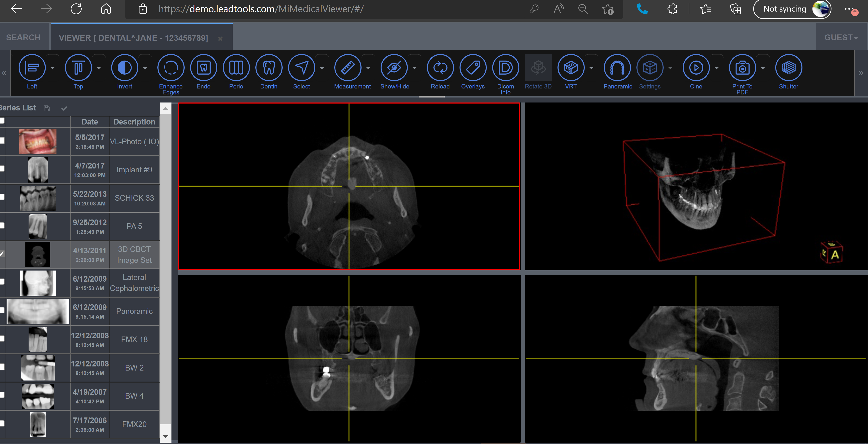
Task: Toggle the Show/Hide tool
Action: coord(394,68)
